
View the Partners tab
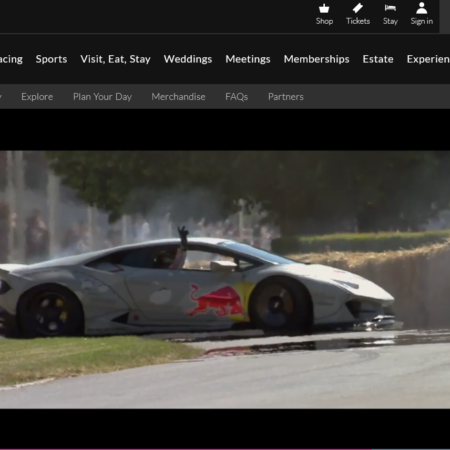click(286, 97)
